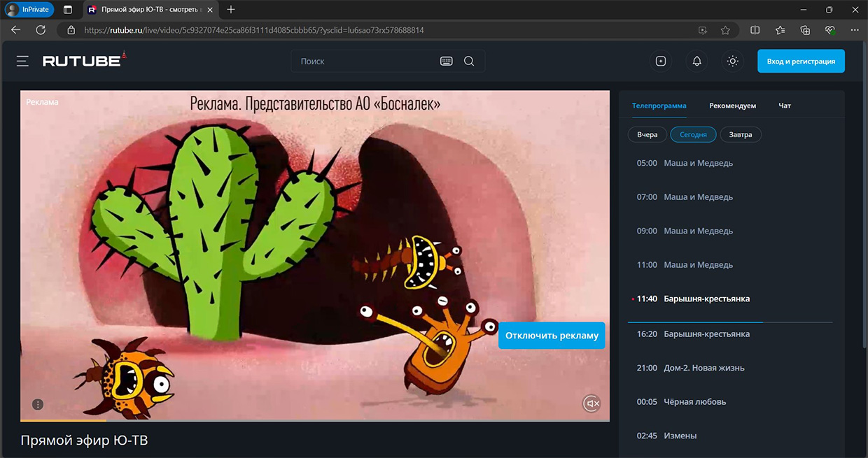
Task: Switch to the Чат tab
Action: pos(785,106)
